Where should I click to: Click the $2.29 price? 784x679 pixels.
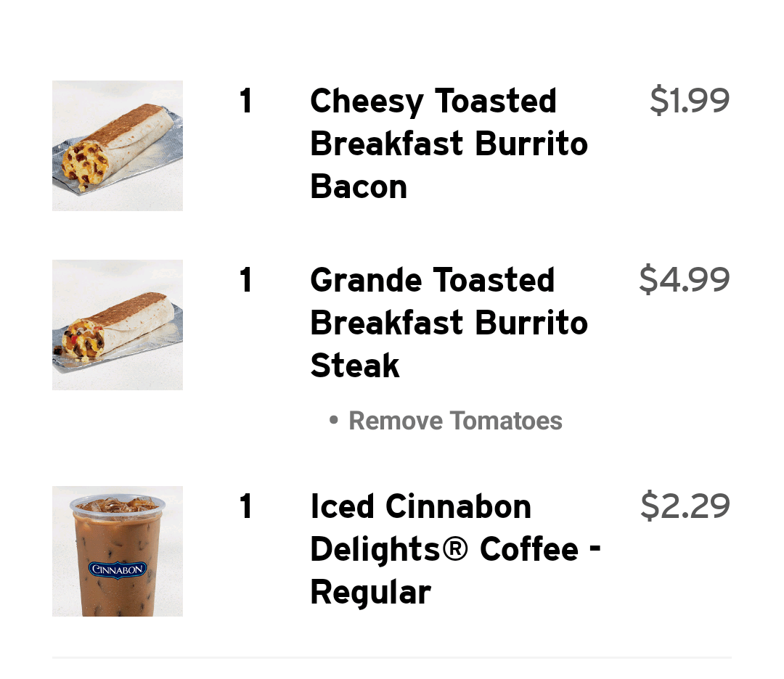click(685, 506)
